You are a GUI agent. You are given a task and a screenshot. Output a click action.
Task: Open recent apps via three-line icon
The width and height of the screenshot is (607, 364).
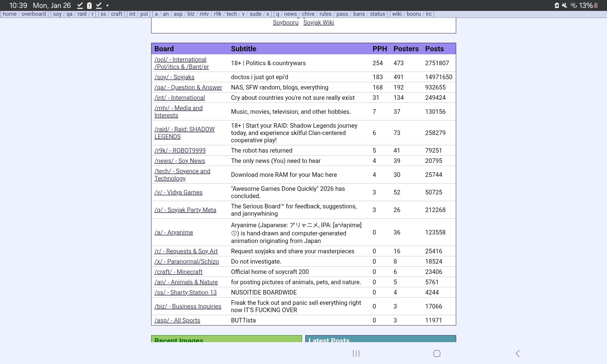(x=356, y=353)
